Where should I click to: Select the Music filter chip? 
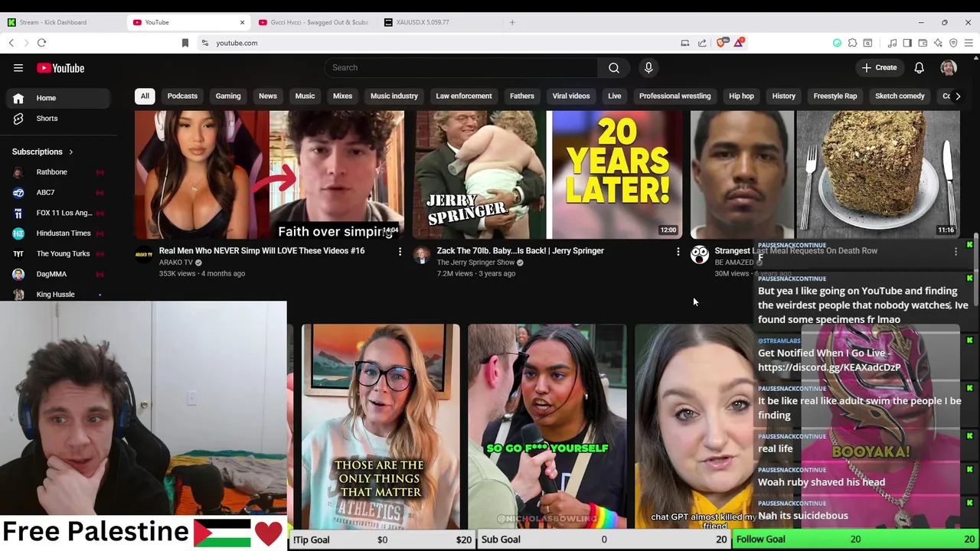[x=305, y=96]
